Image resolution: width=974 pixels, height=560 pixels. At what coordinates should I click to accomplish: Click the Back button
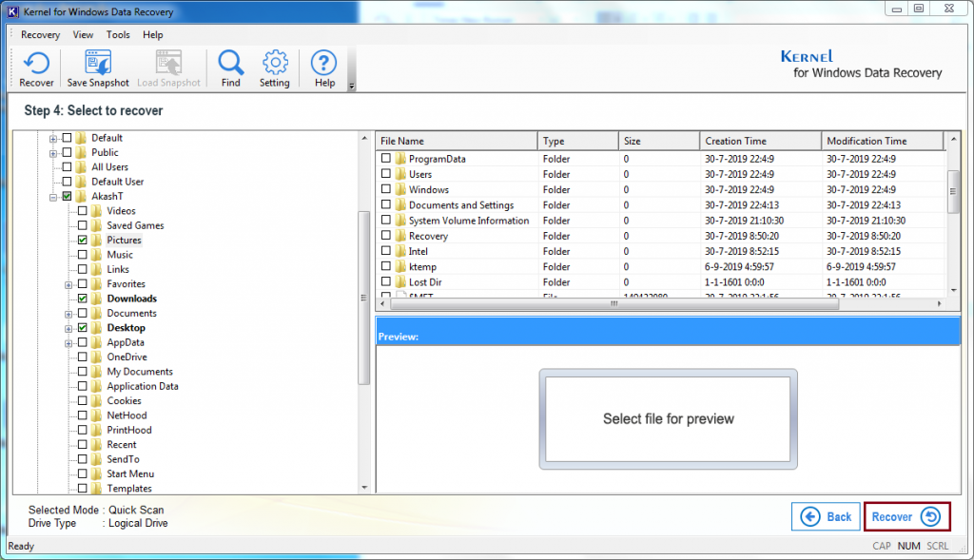tap(826, 516)
